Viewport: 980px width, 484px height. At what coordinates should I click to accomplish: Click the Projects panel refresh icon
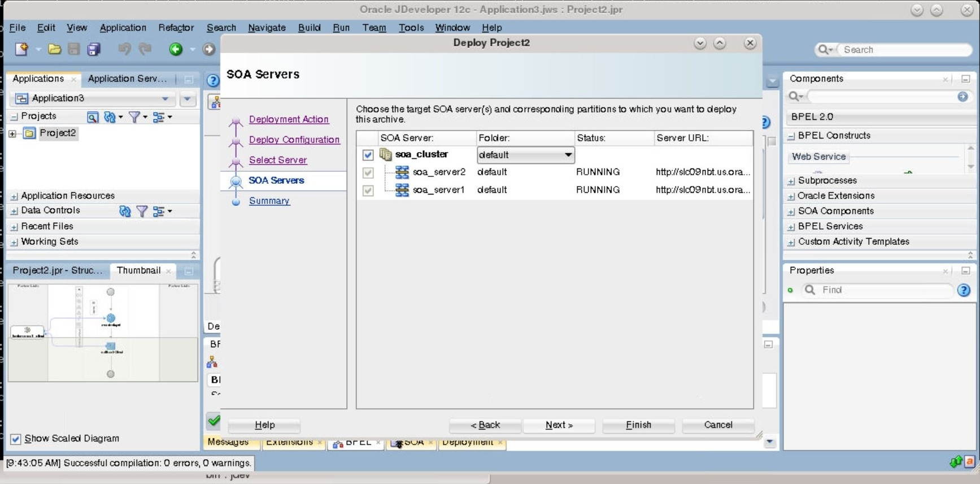[110, 117]
